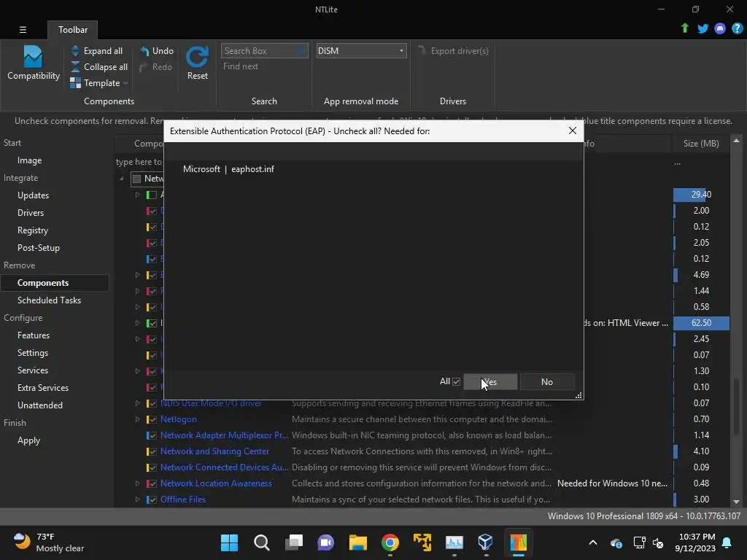Undo the last change
Screen dimensions: 747x560
(x=156, y=51)
